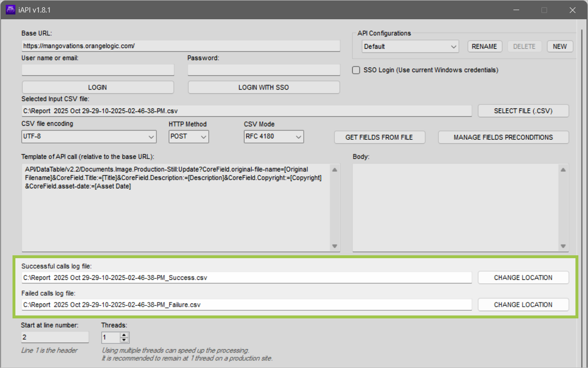588x368 pixels.
Task: Open the API Configurations dropdown showing Default
Action: coord(453,46)
